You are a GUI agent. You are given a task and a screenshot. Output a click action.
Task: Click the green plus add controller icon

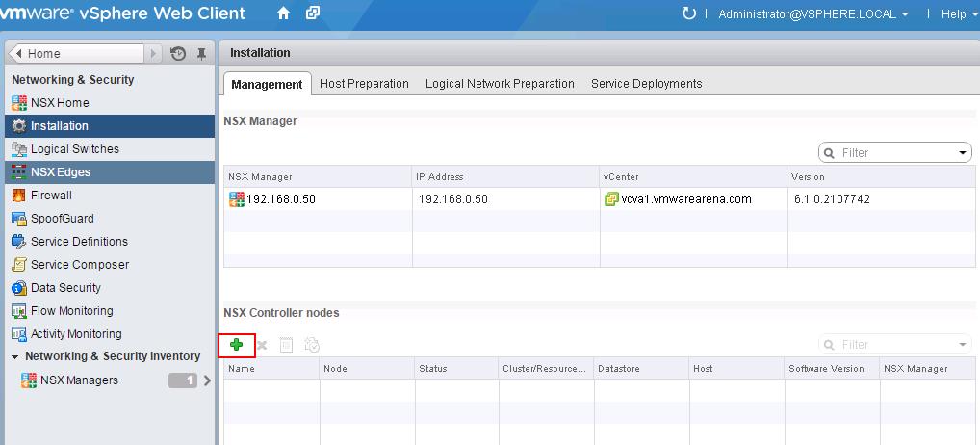pyautogui.click(x=236, y=345)
